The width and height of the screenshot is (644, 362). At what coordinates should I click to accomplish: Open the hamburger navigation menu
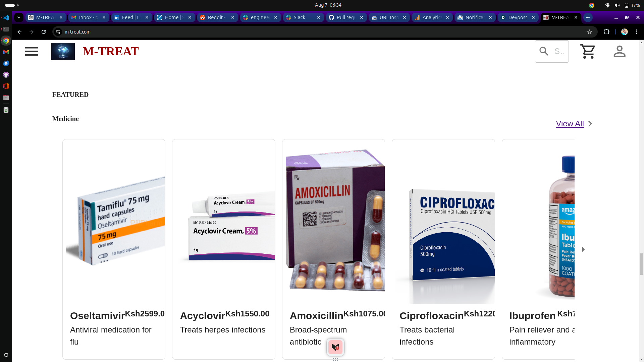tap(32, 52)
